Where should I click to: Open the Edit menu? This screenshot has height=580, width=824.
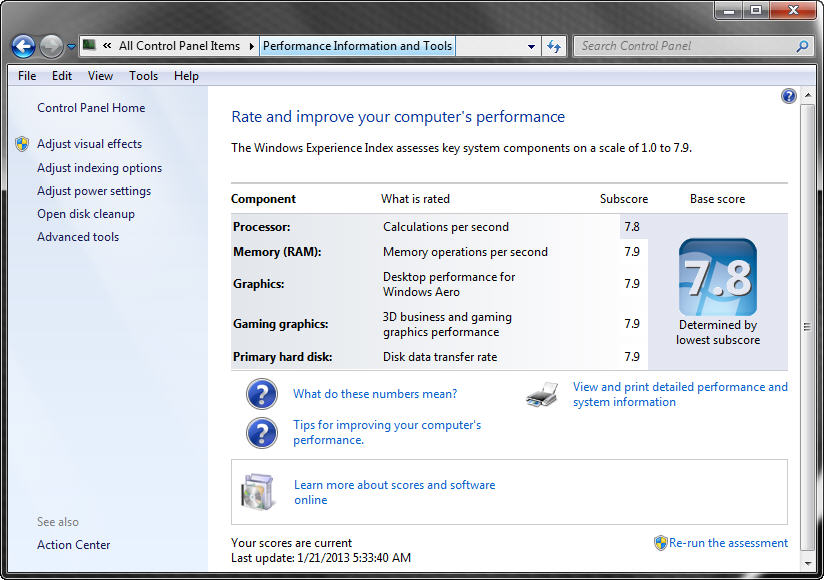(x=61, y=76)
